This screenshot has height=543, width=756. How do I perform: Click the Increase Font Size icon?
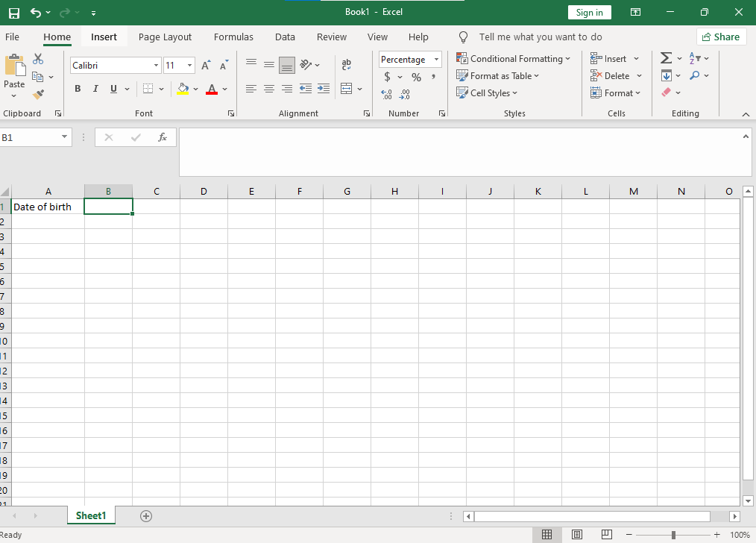(x=206, y=66)
